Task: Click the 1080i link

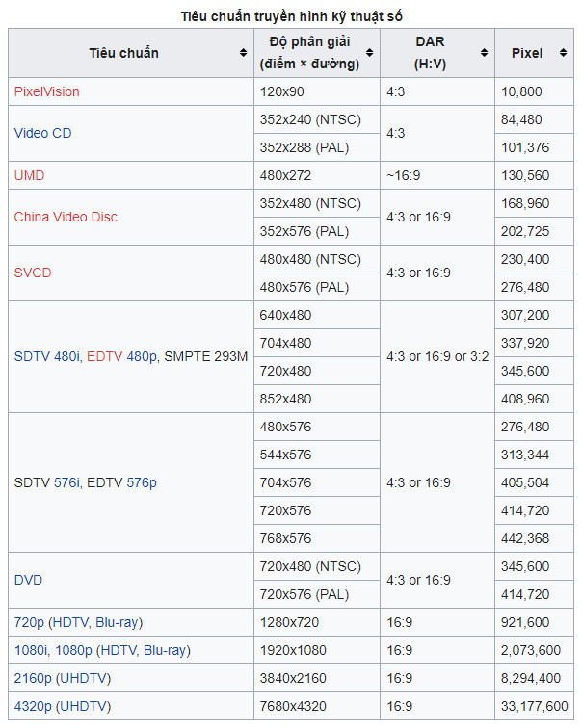Action: point(31,650)
